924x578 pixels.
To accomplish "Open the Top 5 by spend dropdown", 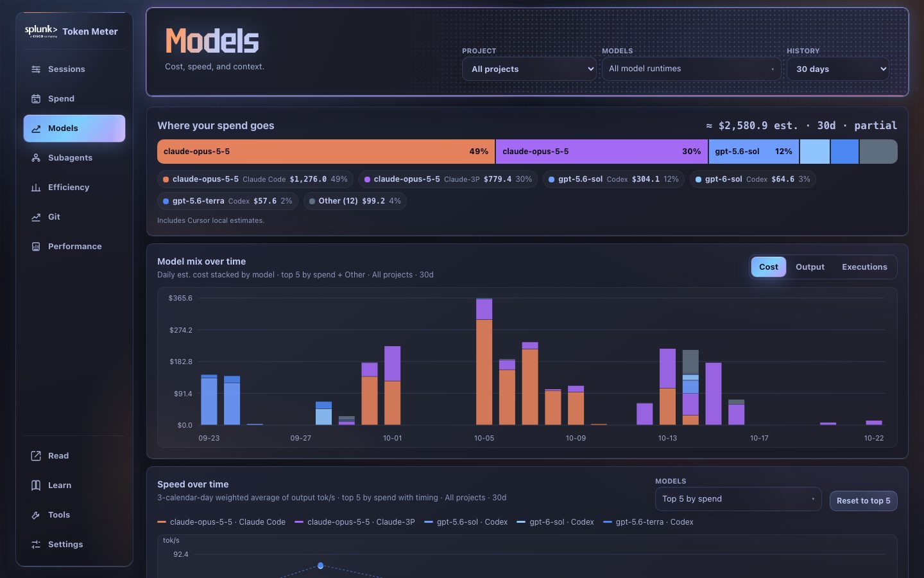I will [738, 499].
